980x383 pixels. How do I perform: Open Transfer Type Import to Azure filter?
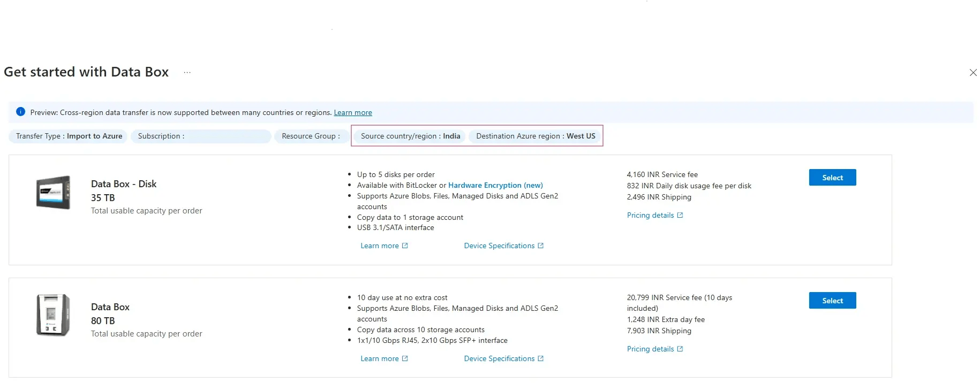(69, 136)
